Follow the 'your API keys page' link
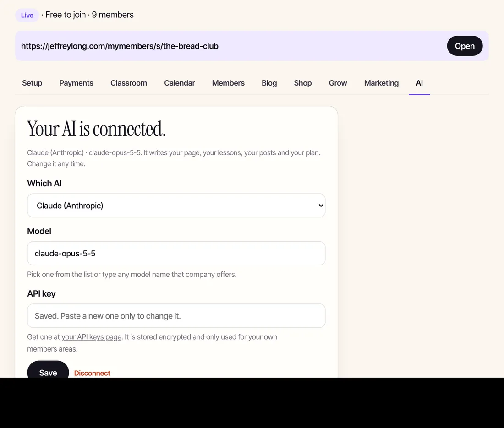This screenshot has height=428, width=504. point(91,337)
